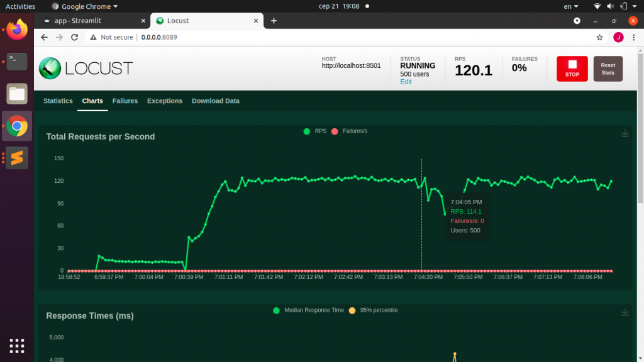Screen dimensions: 644x362
Task: Show Applications grid
Action: [x=17, y=346]
